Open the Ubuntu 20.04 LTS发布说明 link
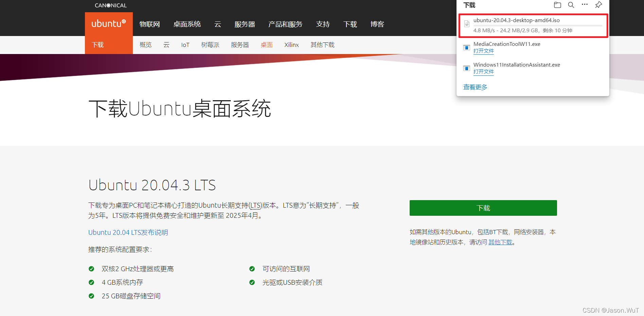This screenshot has width=644, height=316. [x=128, y=232]
